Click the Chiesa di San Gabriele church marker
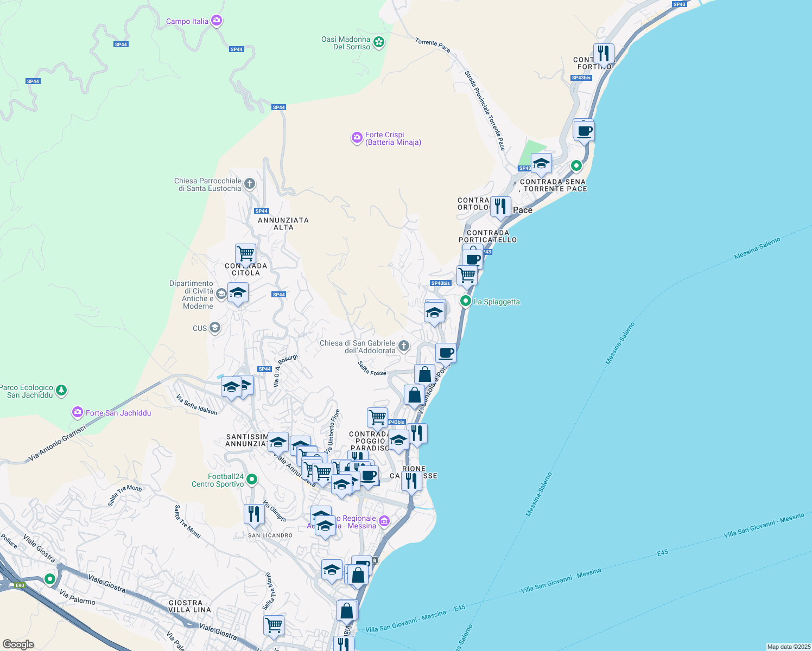 [x=403, y=346]
